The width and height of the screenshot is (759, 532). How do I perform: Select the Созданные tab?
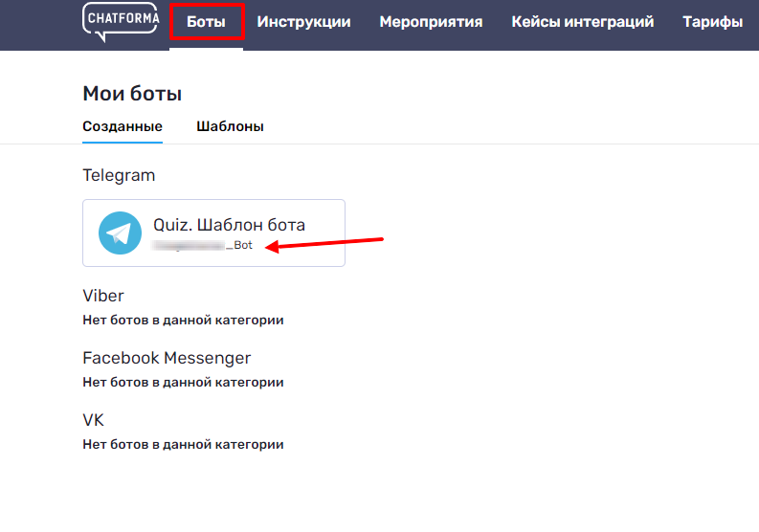(x=123, y=126)
